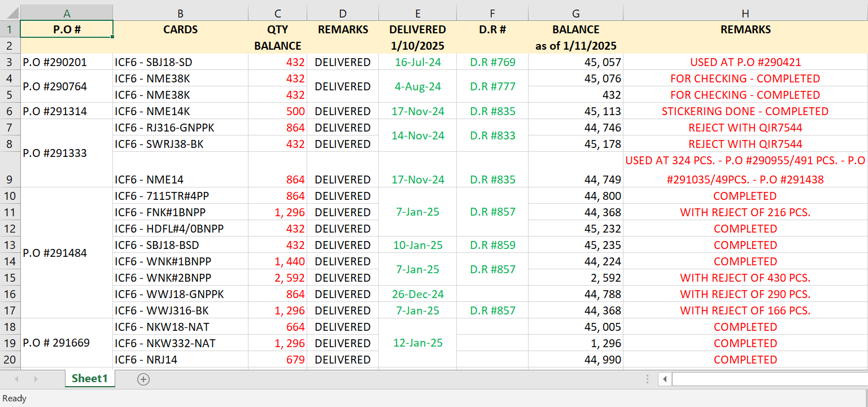Select cell "P.O #290764"

tap(67, 86)
